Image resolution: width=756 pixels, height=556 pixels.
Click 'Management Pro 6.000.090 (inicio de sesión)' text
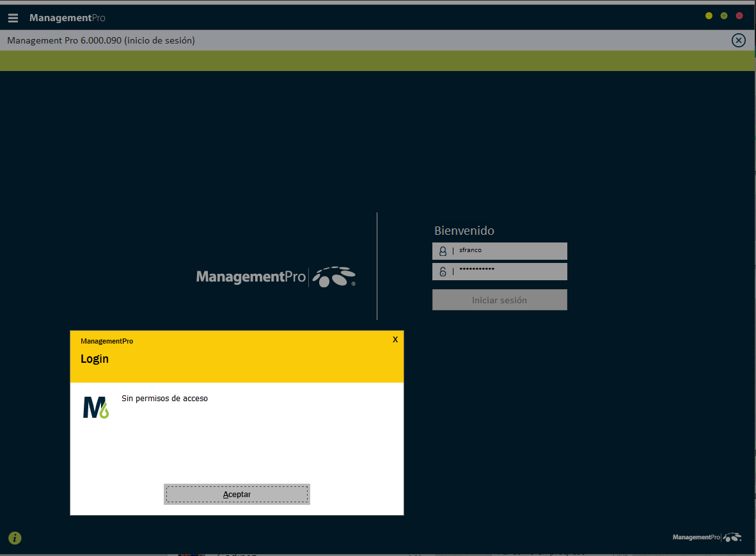click(x=101, y=40)
